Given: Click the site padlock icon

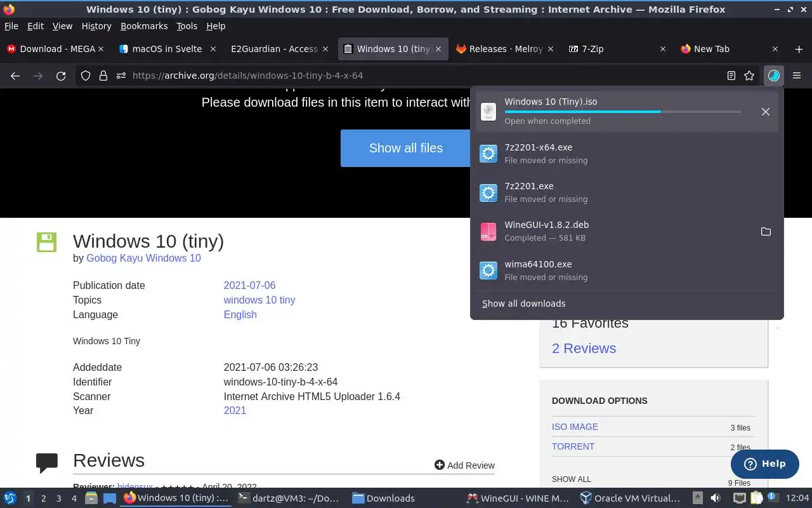Looking at the screenshot, I should coord(103,76).
